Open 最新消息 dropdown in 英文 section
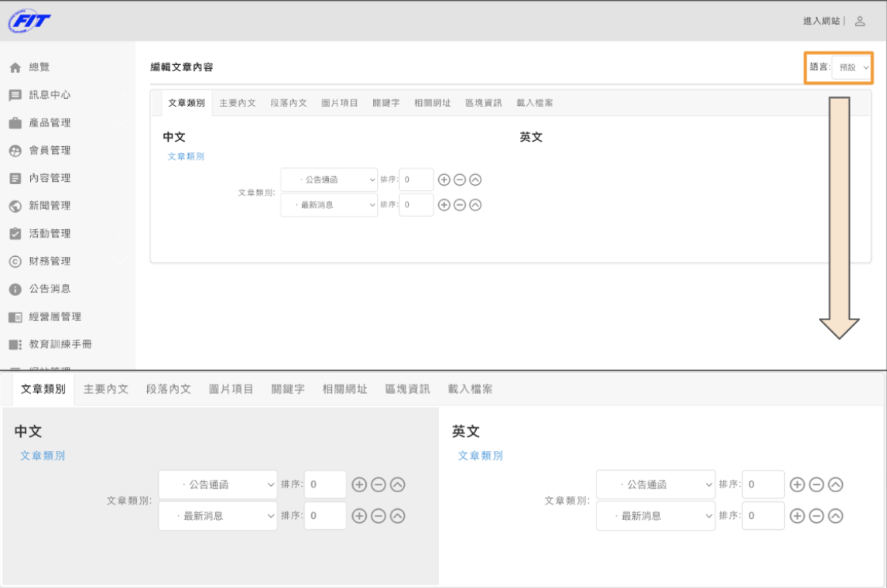This screenshot has width=887, height=588. 656,515
